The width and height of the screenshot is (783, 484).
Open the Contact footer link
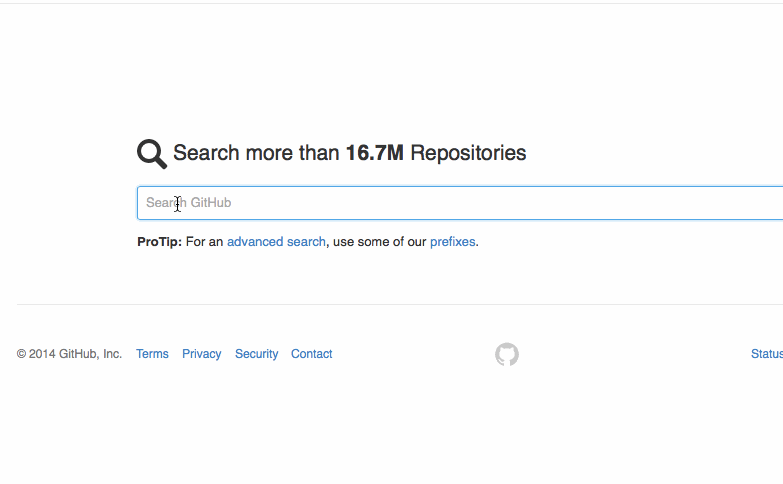312,354
